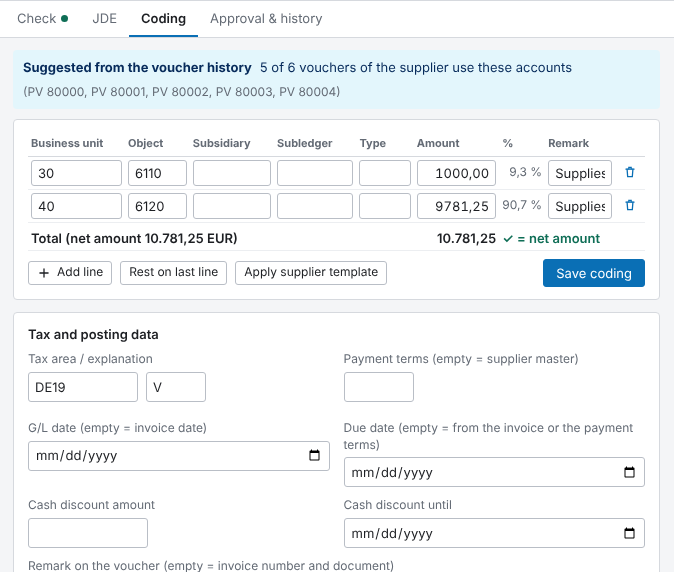Edit Business unit field containing 40

[x=77, y=206]
